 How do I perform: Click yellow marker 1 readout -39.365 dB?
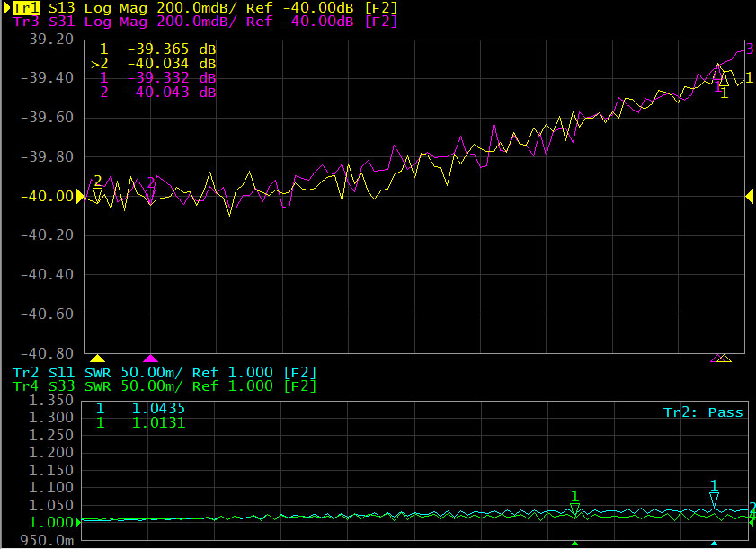tap(157, 49)
